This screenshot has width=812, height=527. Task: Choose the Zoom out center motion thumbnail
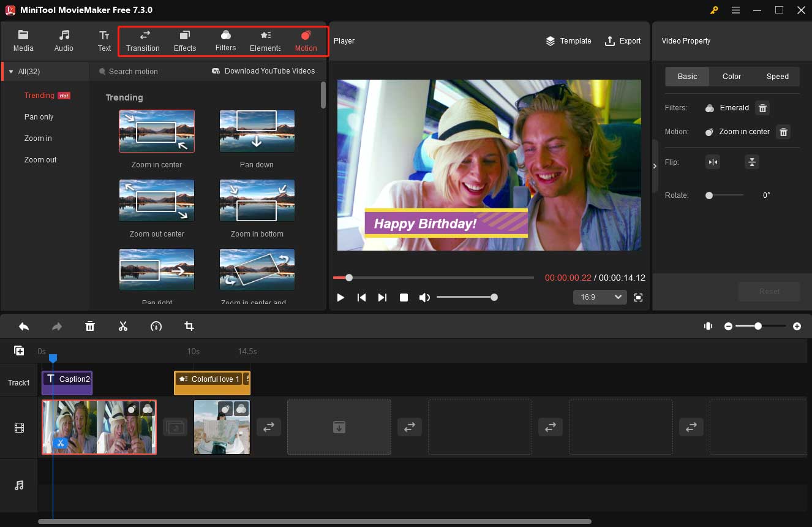pos(157,200)
